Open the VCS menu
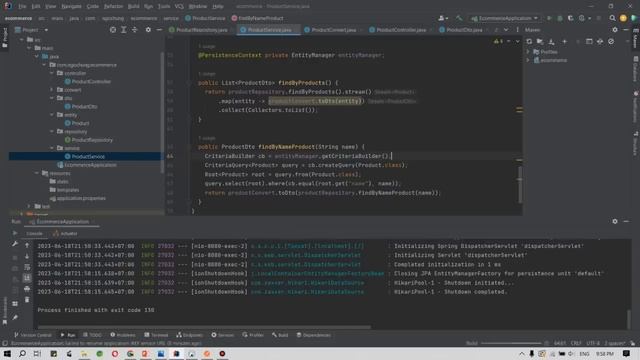This screenshot has height=360, width=640. coord(179,7)
